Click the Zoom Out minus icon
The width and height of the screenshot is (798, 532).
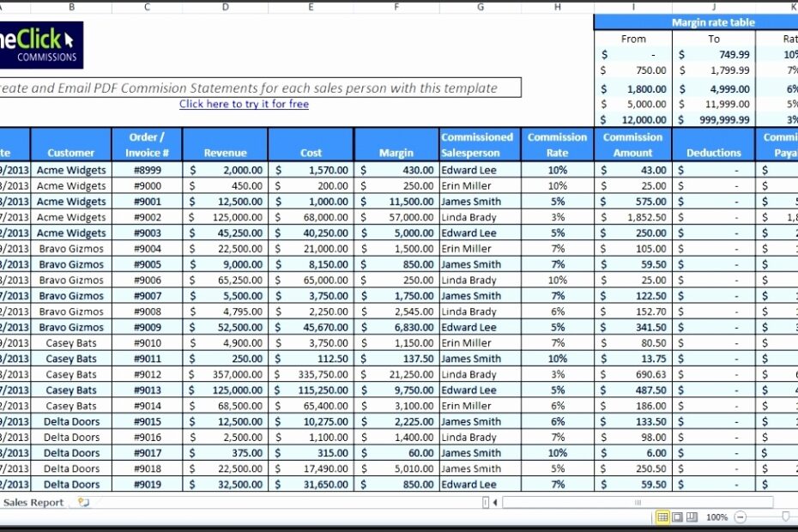tap(741, 517)
